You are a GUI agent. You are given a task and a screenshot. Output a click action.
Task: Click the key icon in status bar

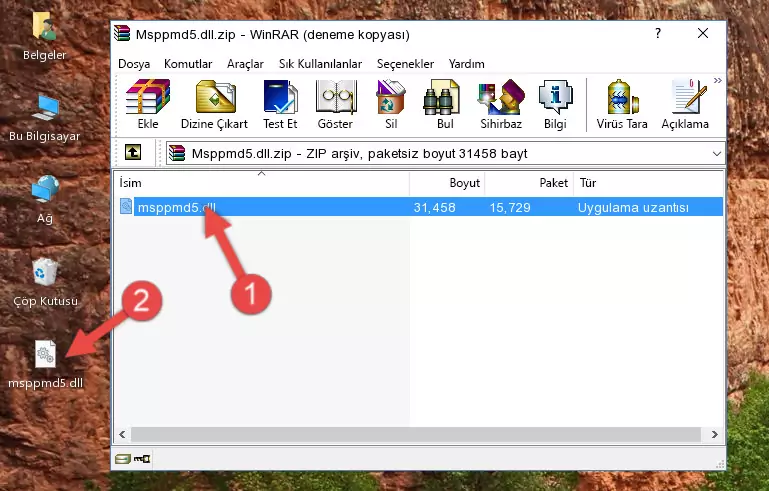[x=142, y=459]
